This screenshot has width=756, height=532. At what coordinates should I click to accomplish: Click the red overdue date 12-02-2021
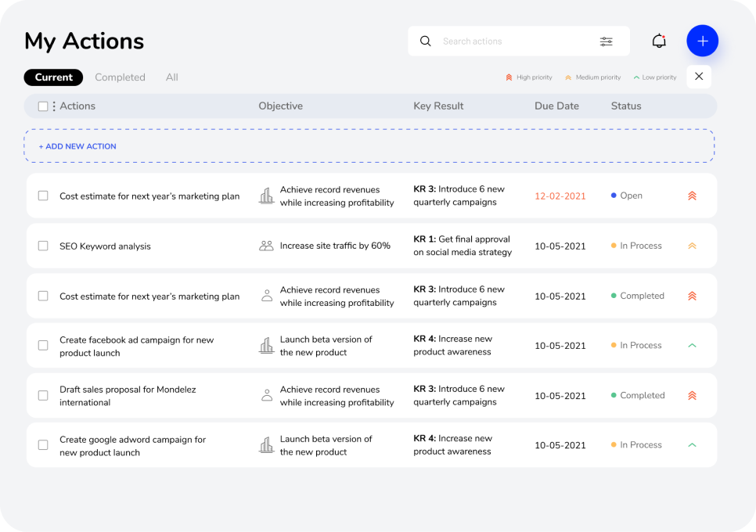click(x=560, y=196)
